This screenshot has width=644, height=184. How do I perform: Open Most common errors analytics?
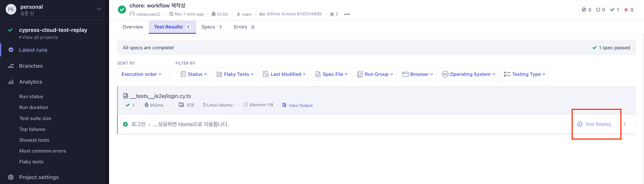pos(43,151)
